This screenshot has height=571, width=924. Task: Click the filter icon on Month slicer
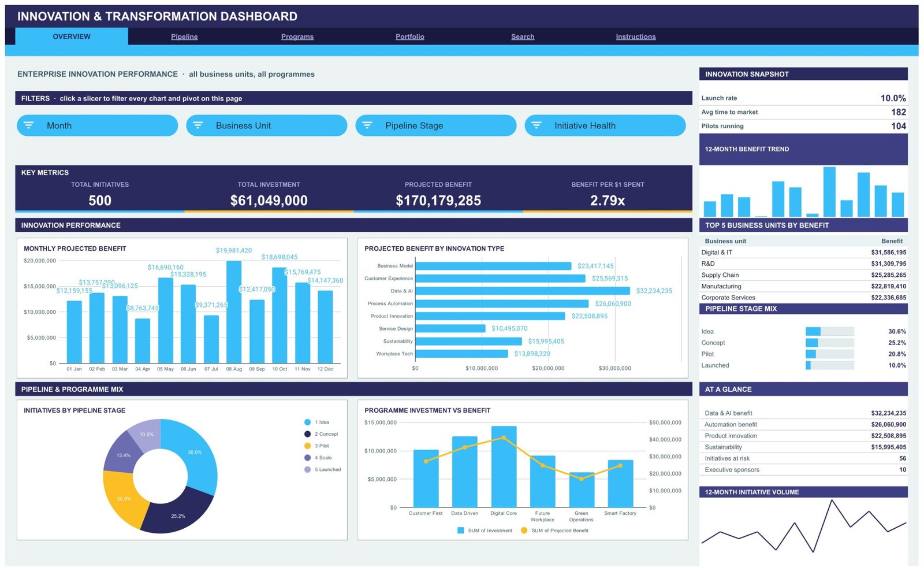click(29, 125)
